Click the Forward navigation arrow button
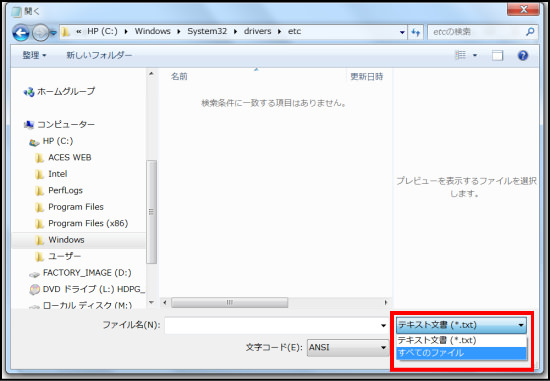The height and width of the screenshot is (381, 550). coord(40,33)
